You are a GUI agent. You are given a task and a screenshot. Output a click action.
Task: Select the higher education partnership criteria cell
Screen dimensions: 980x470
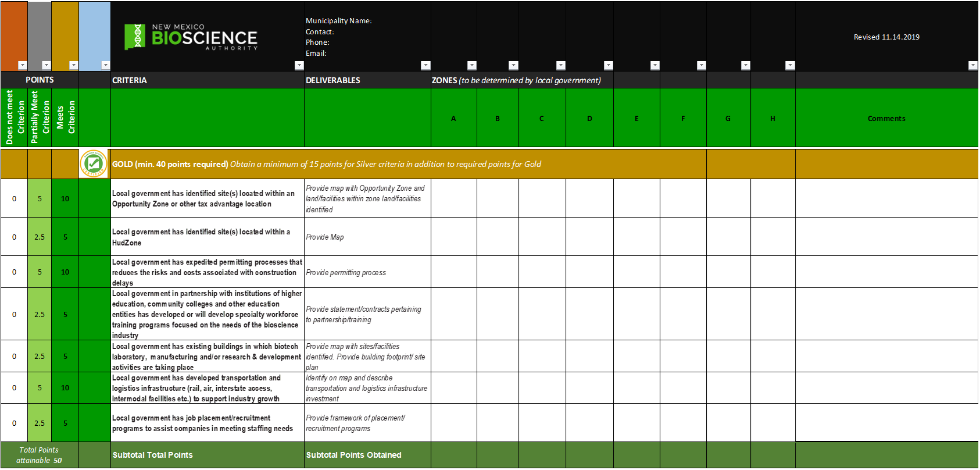[208, 314]
